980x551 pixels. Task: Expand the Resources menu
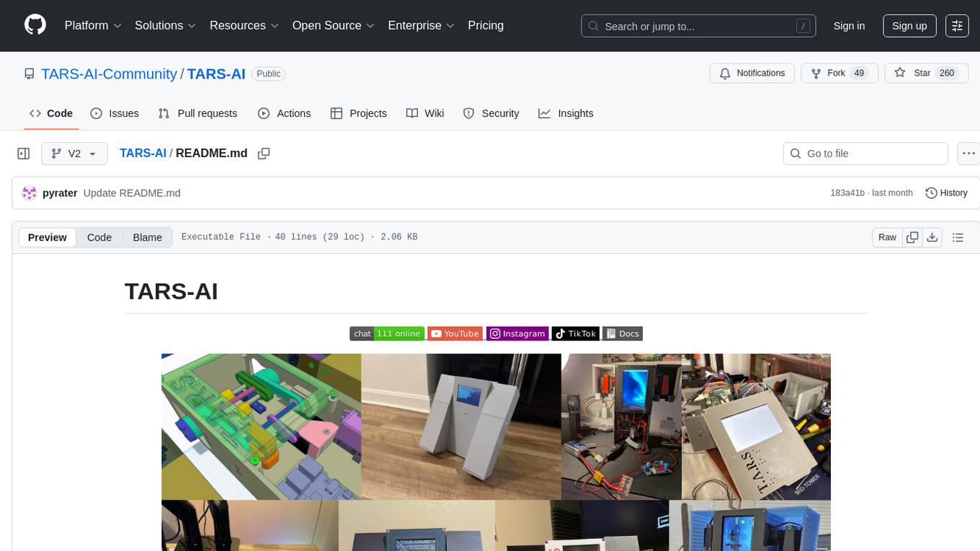pyautogui.click(x=244, y=25)
